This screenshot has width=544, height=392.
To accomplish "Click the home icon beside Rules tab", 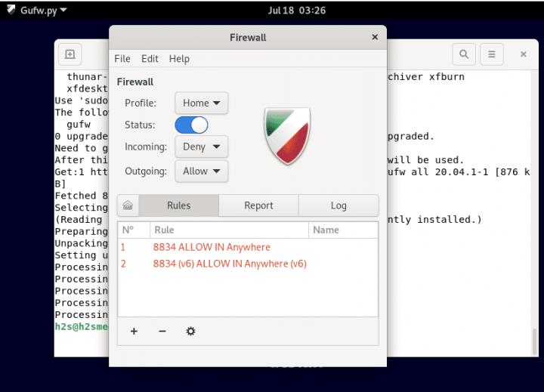I will 128,205.
